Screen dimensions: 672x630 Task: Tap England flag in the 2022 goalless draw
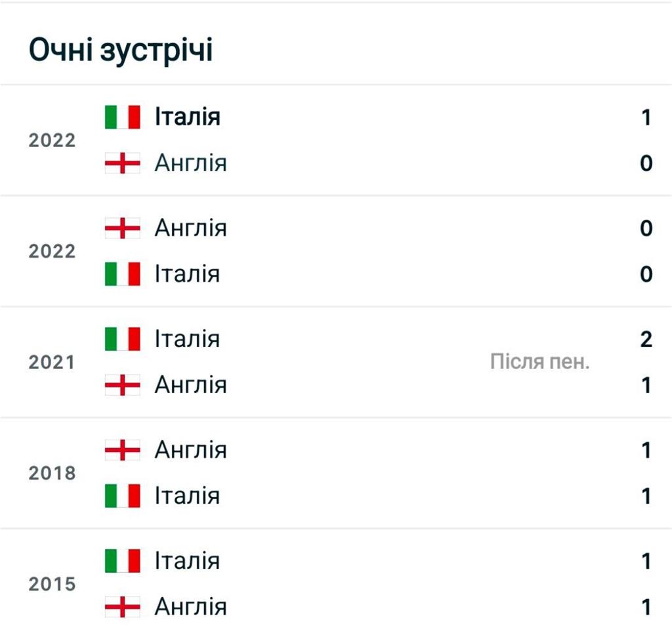click(x=123, y=228)
